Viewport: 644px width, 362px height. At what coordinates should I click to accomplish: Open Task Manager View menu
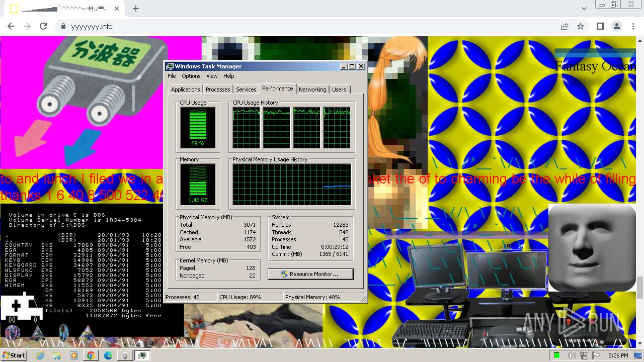point(212,76)
